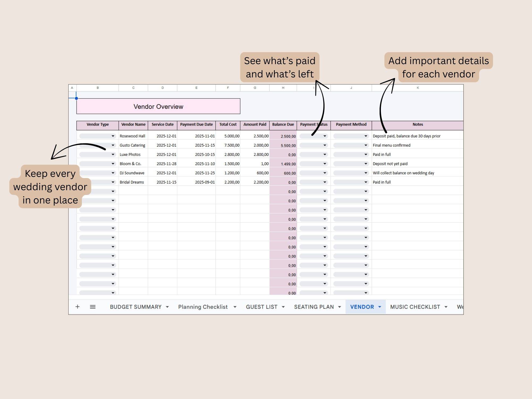This screenshot has height=399, width=532.
Task: Switch to the BUDGET SUMMARY sheet tab
Action: point(135,307)
